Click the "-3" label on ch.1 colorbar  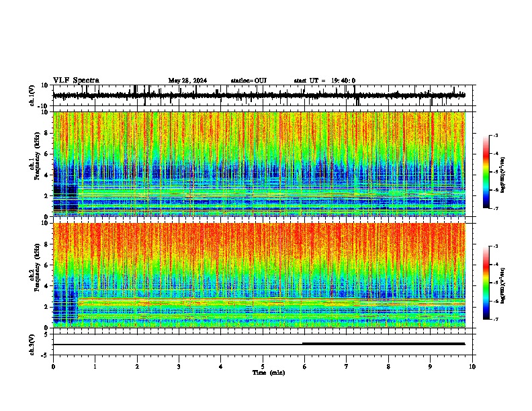[x=496, y=135]
